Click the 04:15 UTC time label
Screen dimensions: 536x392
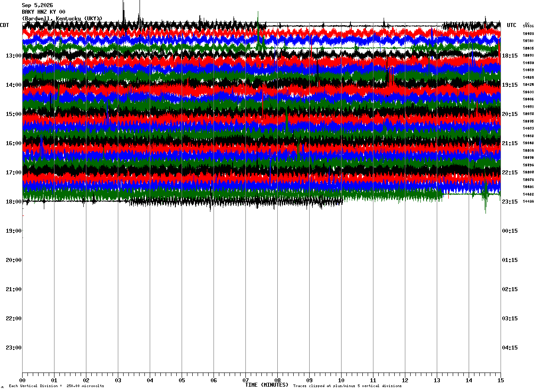coord(510,348)
